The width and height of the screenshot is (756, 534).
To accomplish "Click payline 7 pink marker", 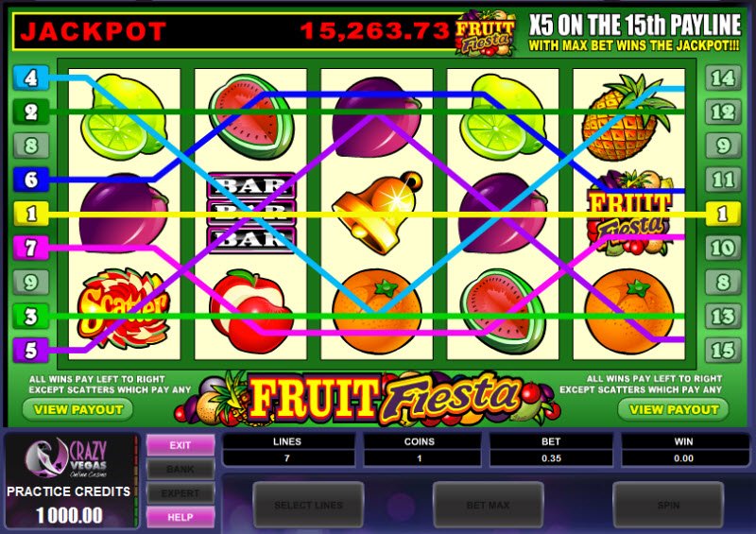I will [x=31, y=248].
